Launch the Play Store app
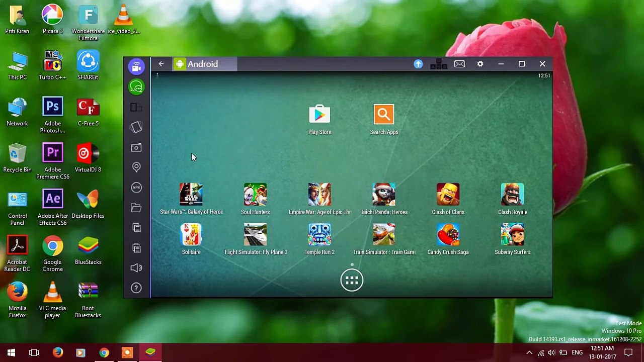The width and height of the screenshot is (644, 362). click(319, 120)
